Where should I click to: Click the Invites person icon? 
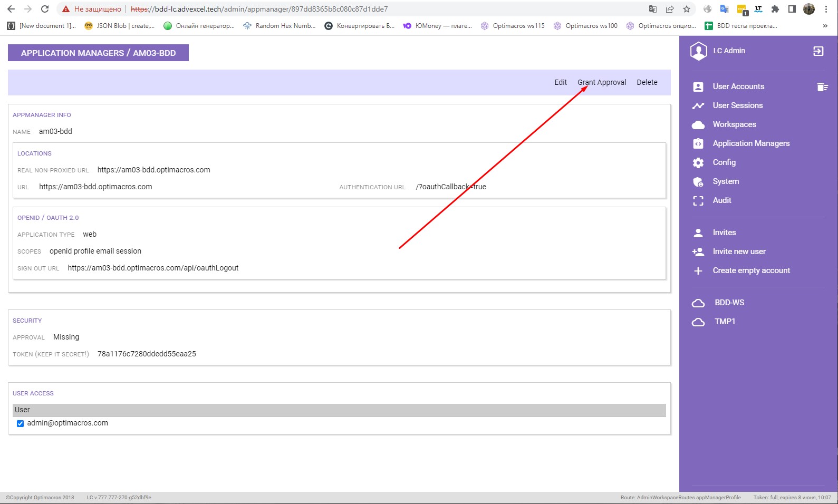(698, 232)
